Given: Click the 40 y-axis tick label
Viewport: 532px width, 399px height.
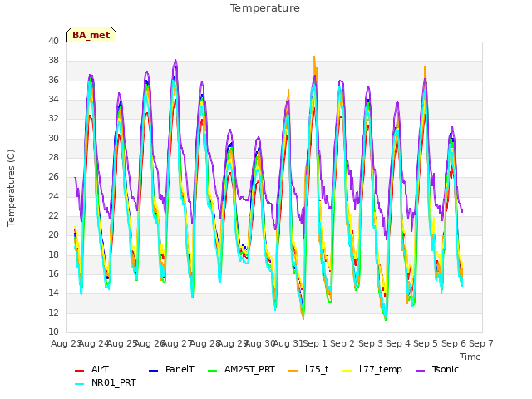Looking at the screenshot, I should (53, 41).
